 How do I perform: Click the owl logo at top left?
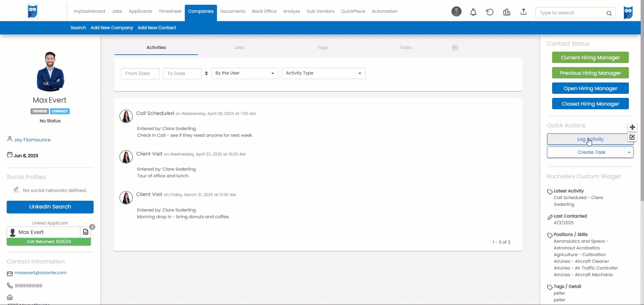[x=33, y=11]
